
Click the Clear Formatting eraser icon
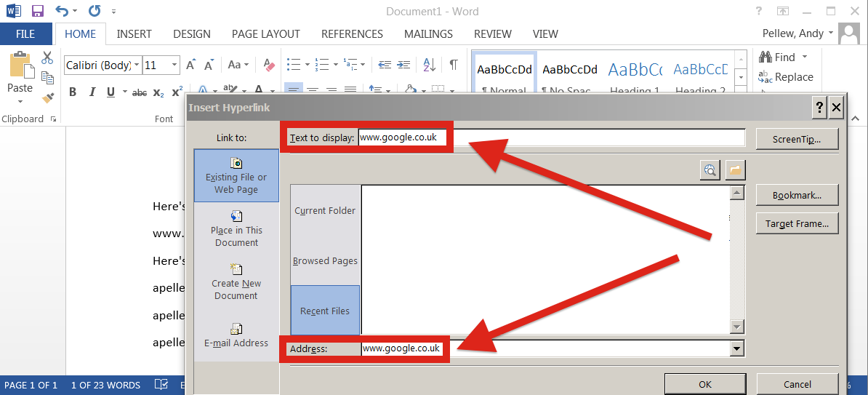269,65
